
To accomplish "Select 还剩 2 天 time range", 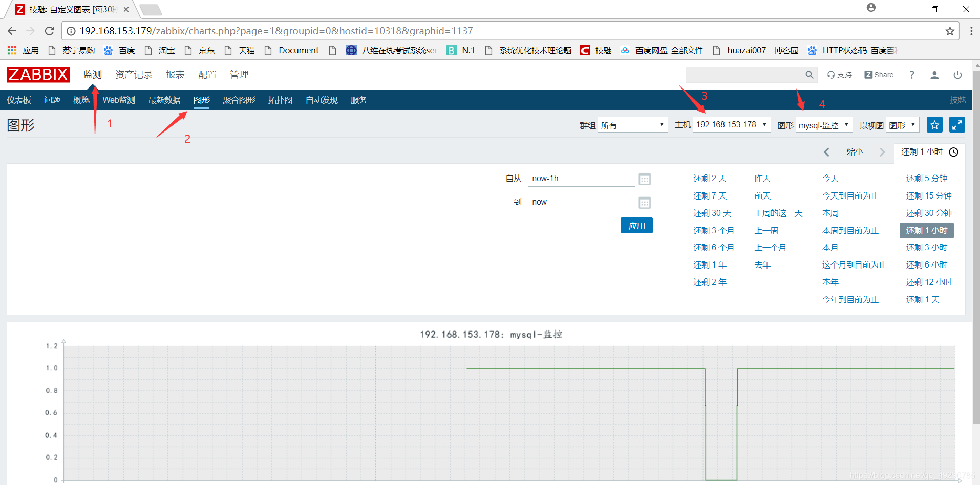I will click(710, 179).
